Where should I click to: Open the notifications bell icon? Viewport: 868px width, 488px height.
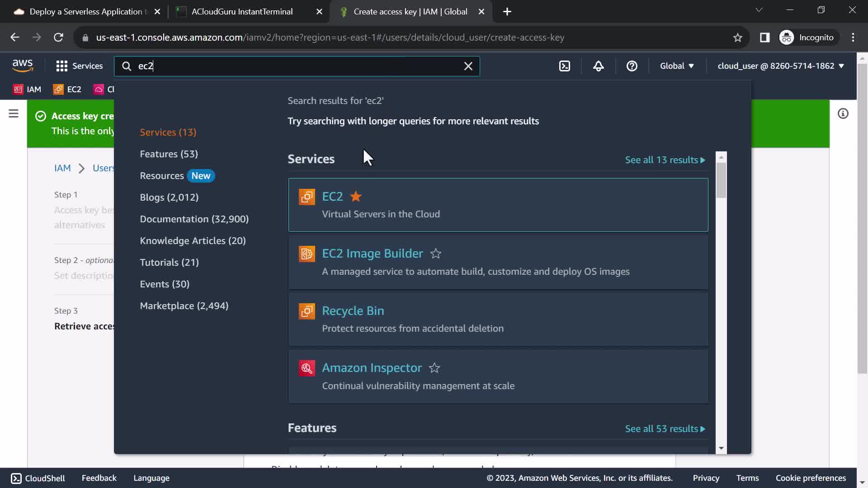(598, 66)
